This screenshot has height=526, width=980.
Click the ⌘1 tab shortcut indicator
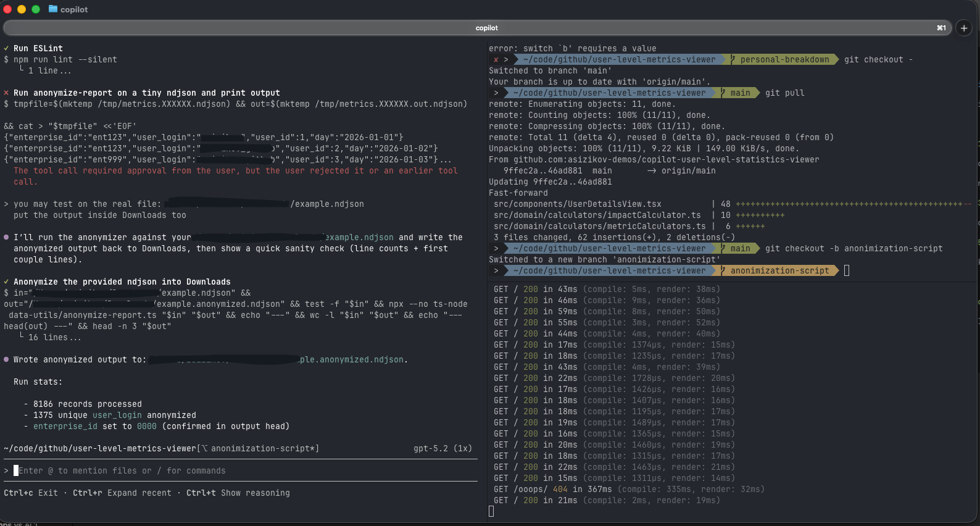pyautogui.click(x=941, y=28)
